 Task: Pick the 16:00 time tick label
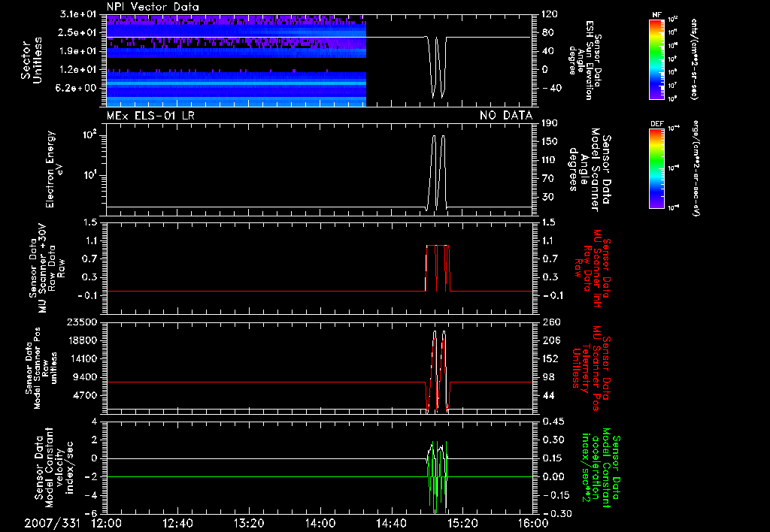(533, 523)
